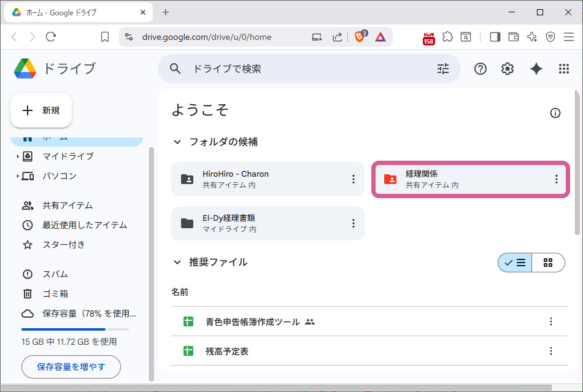The height and width of the screenshot is (392, 583).
Task: Open search filter options in Drive
Action: (x=442, y=69)
